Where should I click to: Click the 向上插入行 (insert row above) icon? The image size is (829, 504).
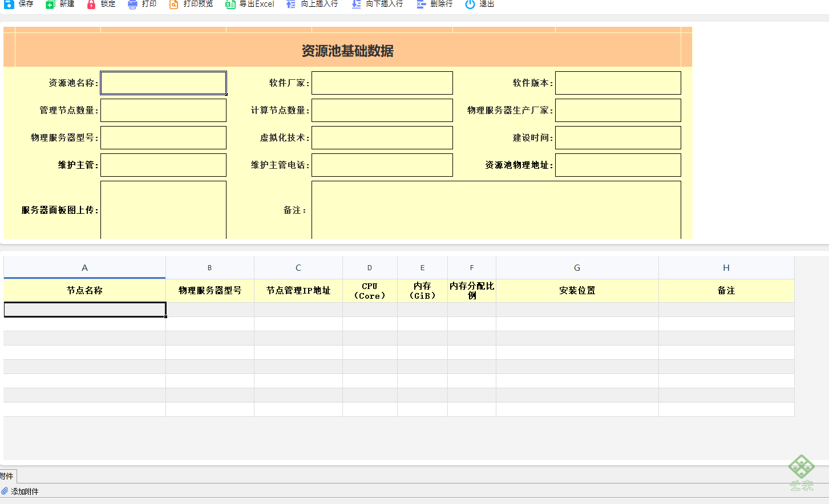291,4
